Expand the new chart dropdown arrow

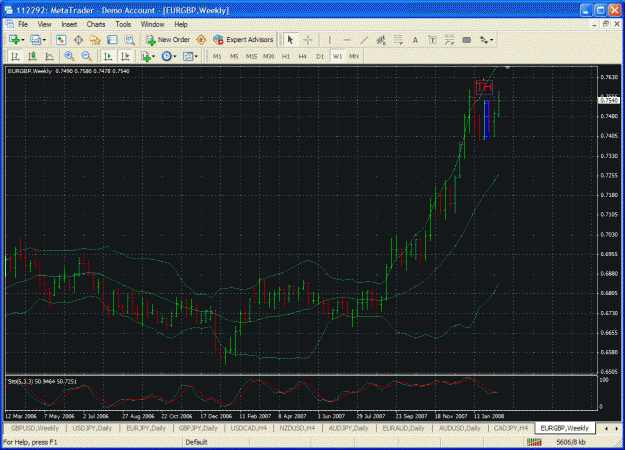coord(23,40)
